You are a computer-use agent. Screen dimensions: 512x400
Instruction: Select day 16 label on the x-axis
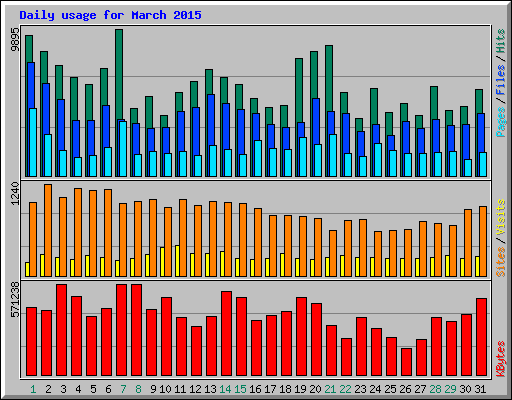pos(255,389)
